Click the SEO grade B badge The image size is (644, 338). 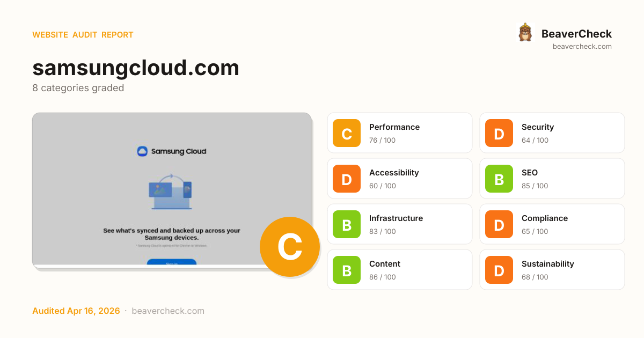coord(499,179)
